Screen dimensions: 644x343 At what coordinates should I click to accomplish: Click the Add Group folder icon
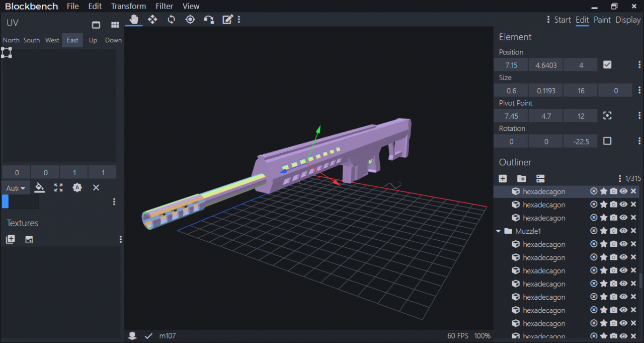pyautogui.click(x=521, y=179)
